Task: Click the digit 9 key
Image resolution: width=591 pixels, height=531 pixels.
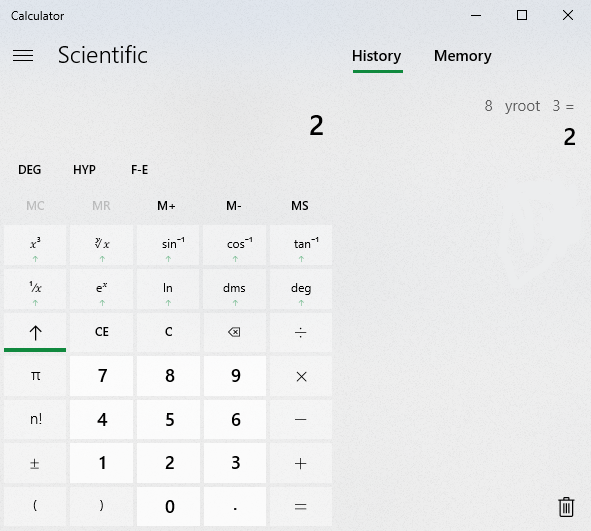Action: [234, 376]
